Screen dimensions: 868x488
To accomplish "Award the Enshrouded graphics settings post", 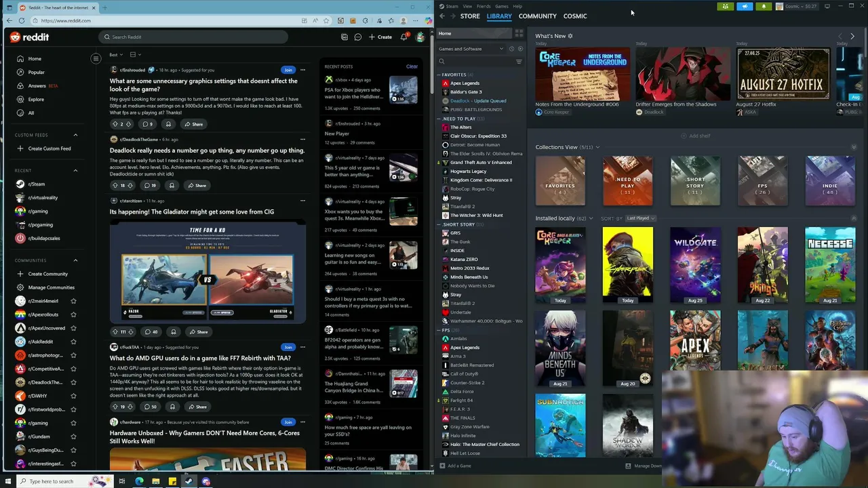I will coord(168,124).
